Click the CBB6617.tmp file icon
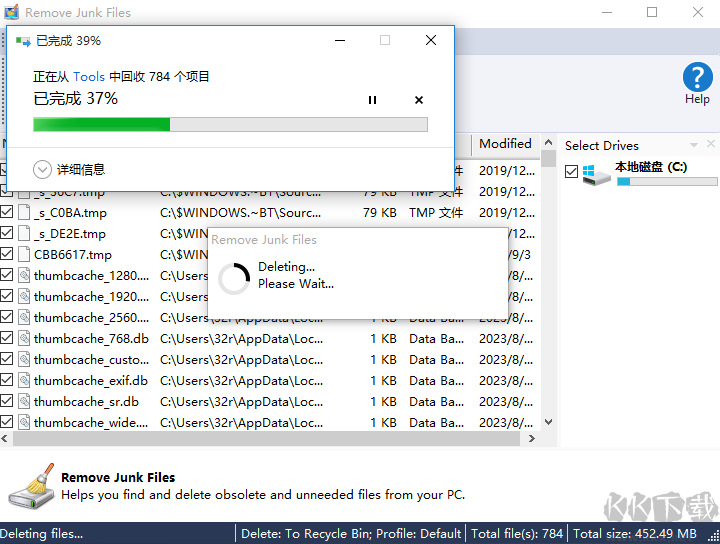The image size is (720, 544). 24,254
